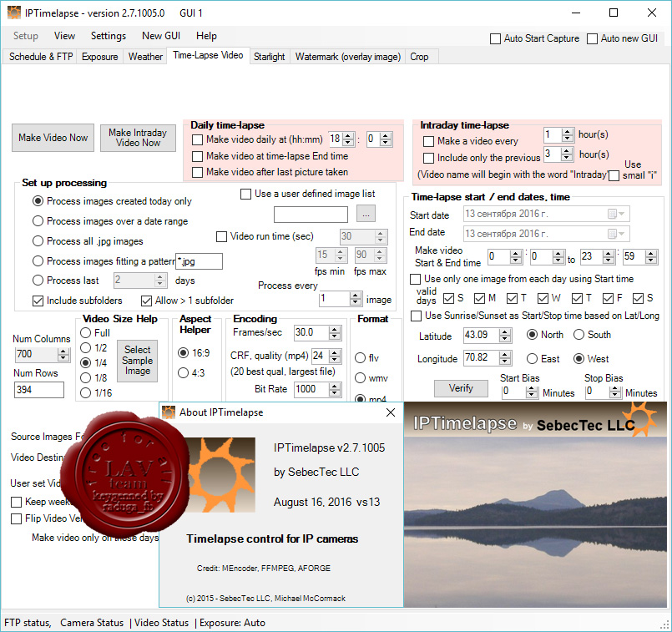Close the About IPTimelapse dialog
This screenshot has width=672, height=632.
pyautogui.click(x=391, y=412)
